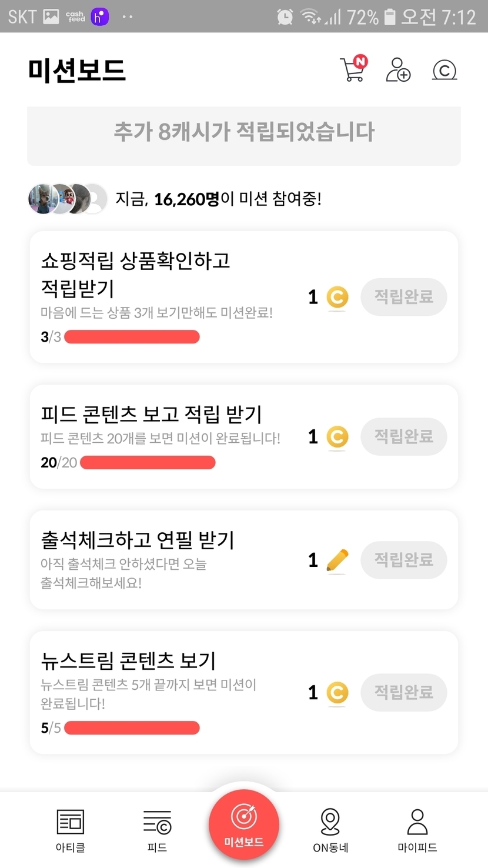Tap the coin icon on shopping mission
The width and height of the screenshot is (488, 868).
(x=337, y=297)
